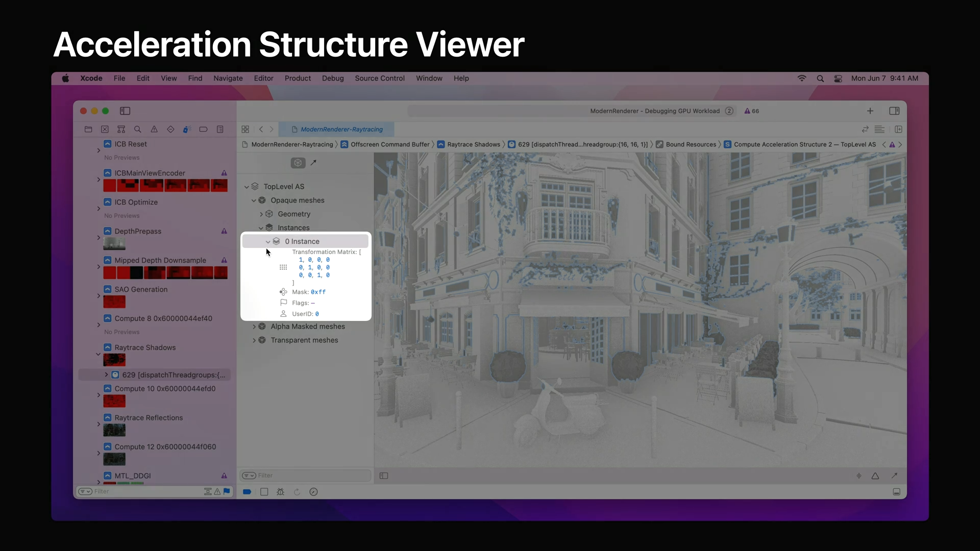Image resolution: width=980 pixels, height=551 pixels.
Task: Collapse the 0 Instance tree row
Action: point(268,242)
